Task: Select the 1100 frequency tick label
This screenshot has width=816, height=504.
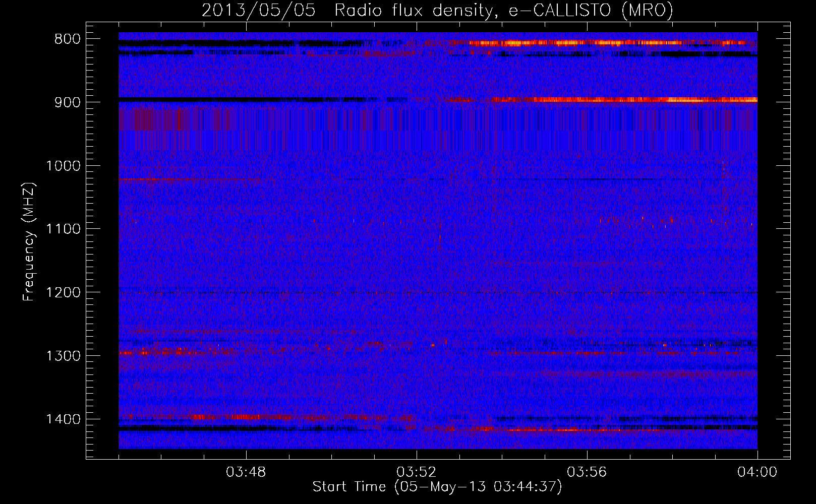Action: click(x=63, y=229)
